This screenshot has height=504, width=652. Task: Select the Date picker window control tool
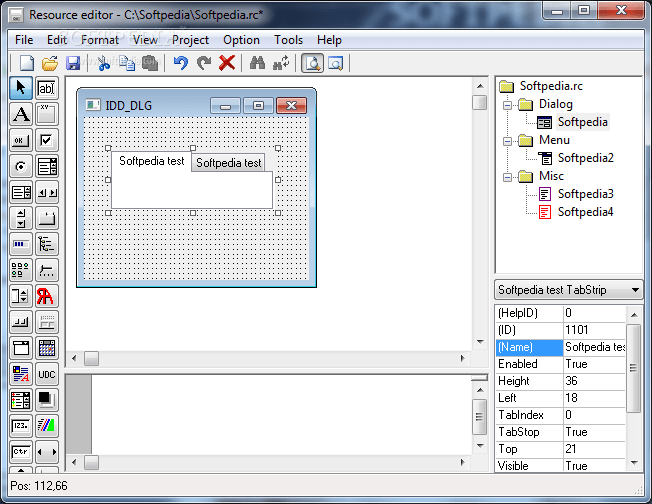[21, 348]
